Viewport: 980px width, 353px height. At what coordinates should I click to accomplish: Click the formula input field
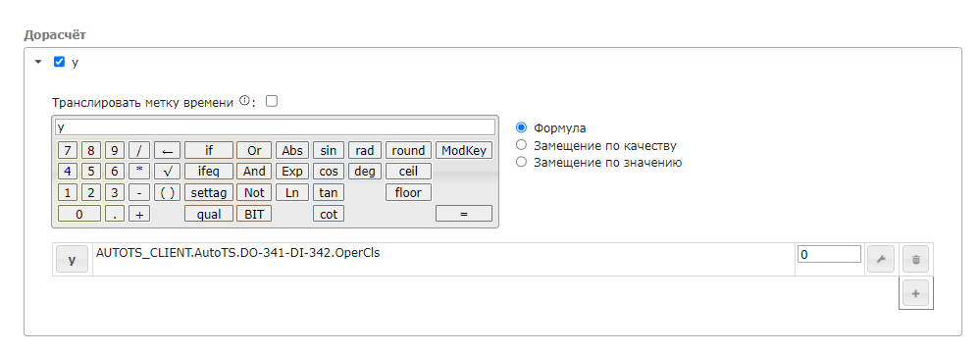point(275,127)
